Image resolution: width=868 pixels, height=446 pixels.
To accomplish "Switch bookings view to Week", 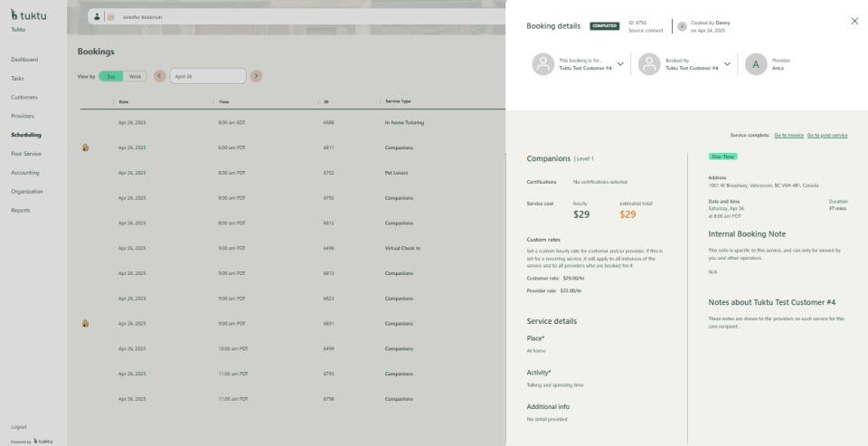I will point(135,76).
